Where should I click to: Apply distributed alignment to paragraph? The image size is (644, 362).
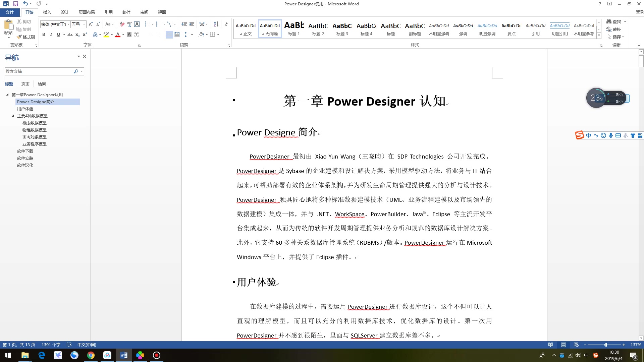click(x=177, y=35)
